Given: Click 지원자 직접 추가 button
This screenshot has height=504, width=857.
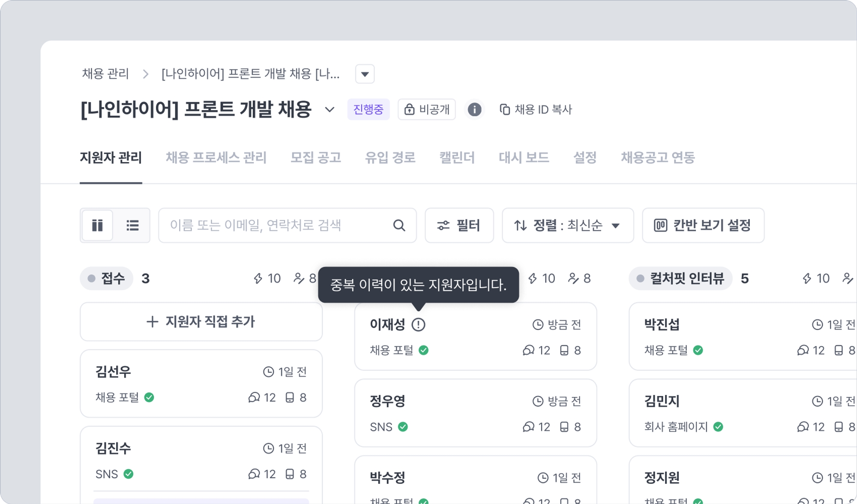Looking at the screenshot, I should [201, 322].
